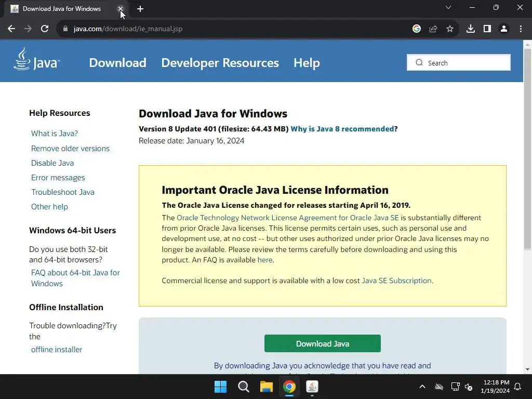Open Remove older versions link

(70, 149)
